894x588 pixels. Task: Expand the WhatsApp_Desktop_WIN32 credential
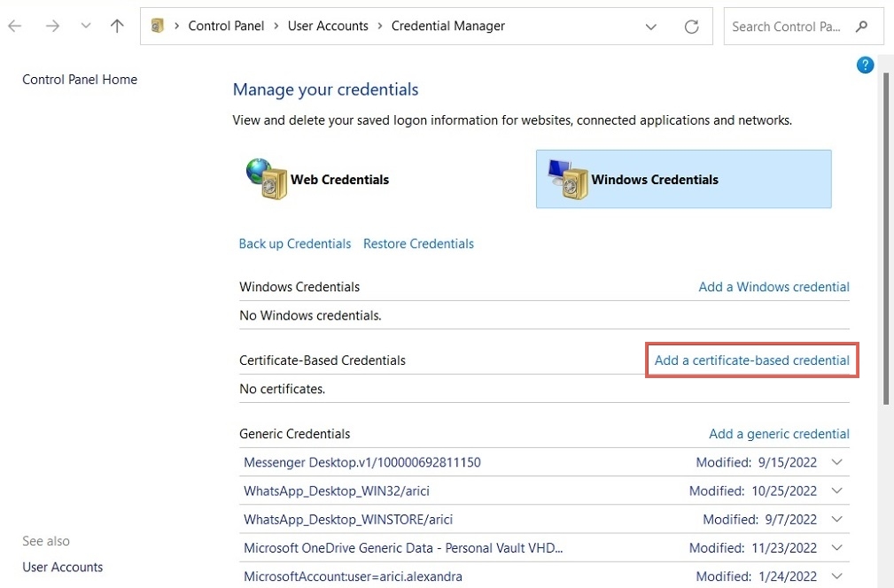836,491
